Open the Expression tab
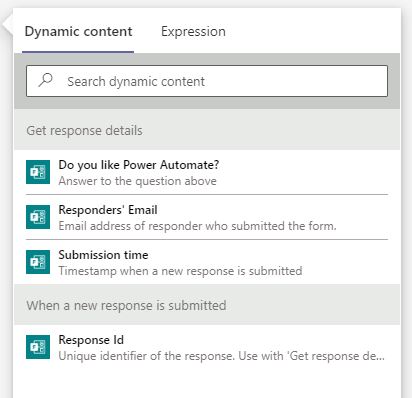412x398 pixels. pyautogui.click(x=193, y=32)
